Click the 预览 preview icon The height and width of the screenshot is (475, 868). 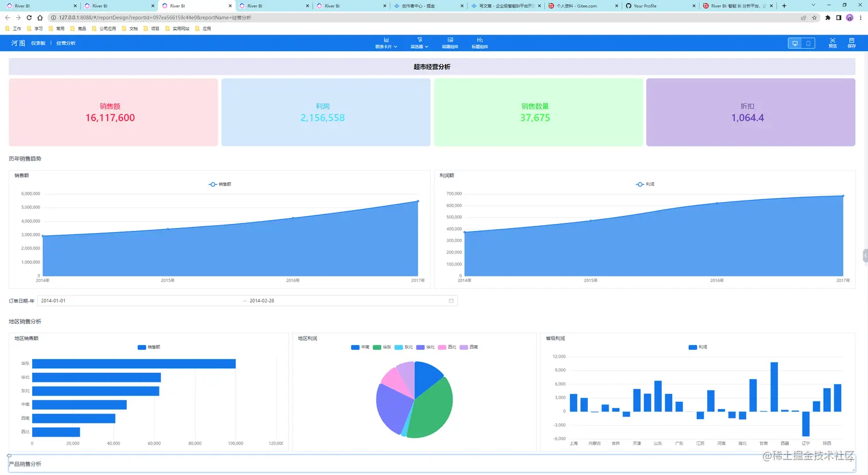coord(832,43)
